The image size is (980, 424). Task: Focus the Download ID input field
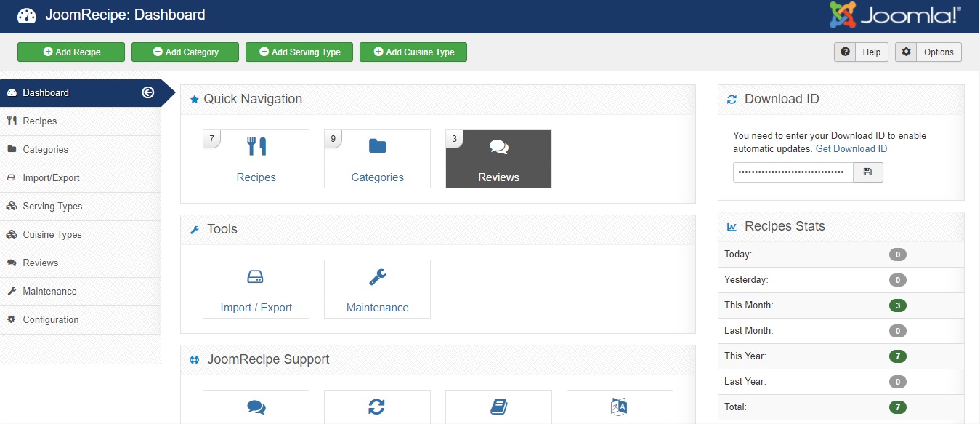click(x=793, y=172)
